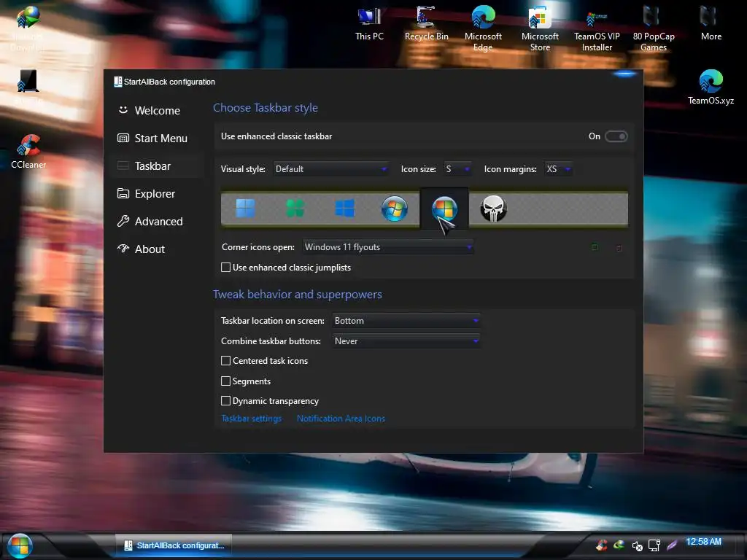The width and height of the screenshot is (747, 560).
Task: Open the About section
Action: [158, 249]
